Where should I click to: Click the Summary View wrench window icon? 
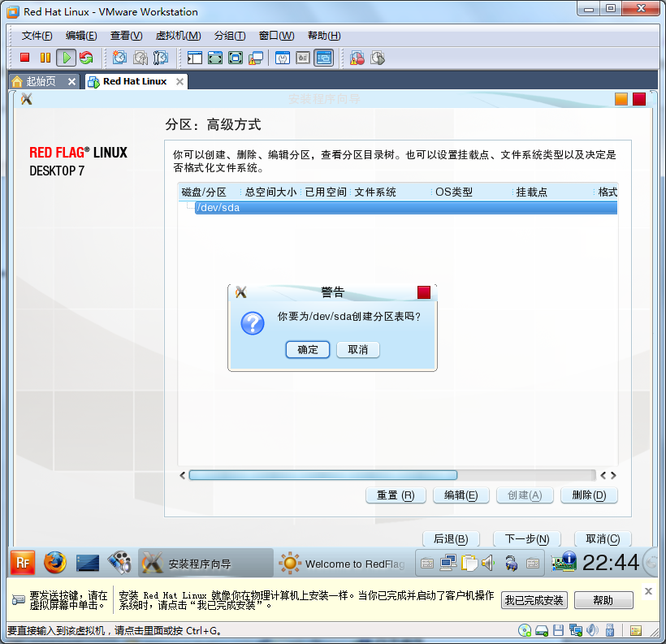pyautogui.click(x=283, y=58)
